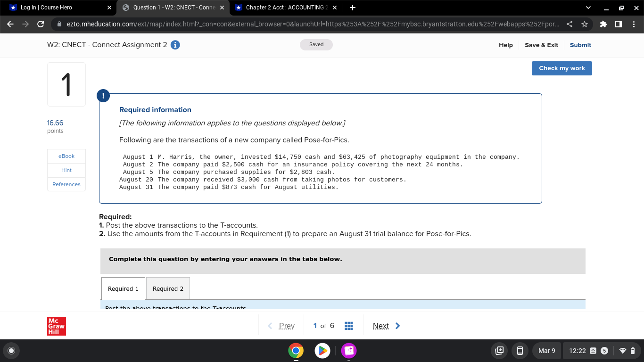Click the Required information heading
Image resolution: width=644 pixels, height=362 pixels.
pyautogui.click(x=155, y=110)
